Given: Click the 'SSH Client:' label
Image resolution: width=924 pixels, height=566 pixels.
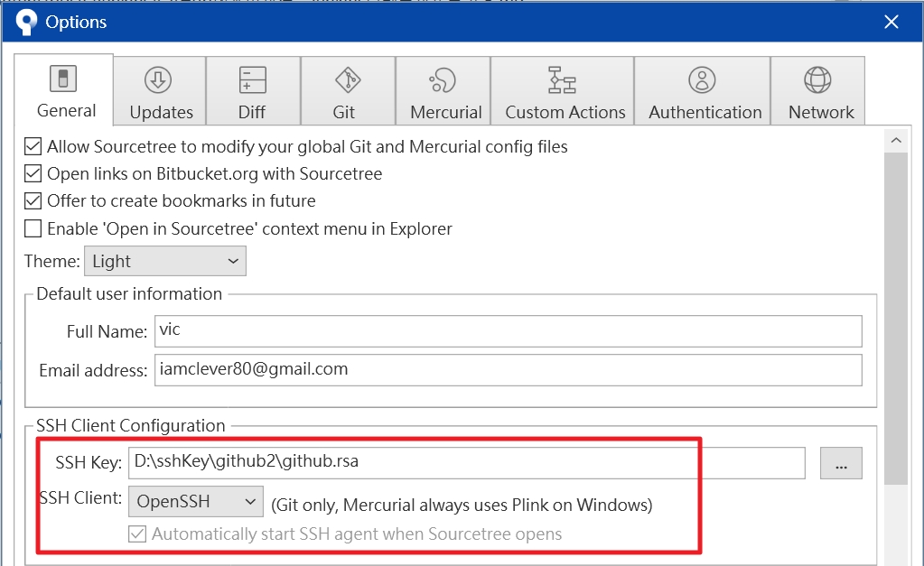Looking at the screenshot, I should pyautogui.click(x=80, y=498).
